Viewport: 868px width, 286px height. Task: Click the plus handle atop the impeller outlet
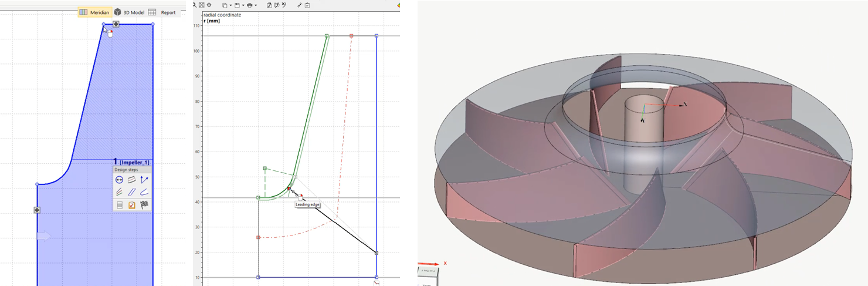click(x=116, y=24)
